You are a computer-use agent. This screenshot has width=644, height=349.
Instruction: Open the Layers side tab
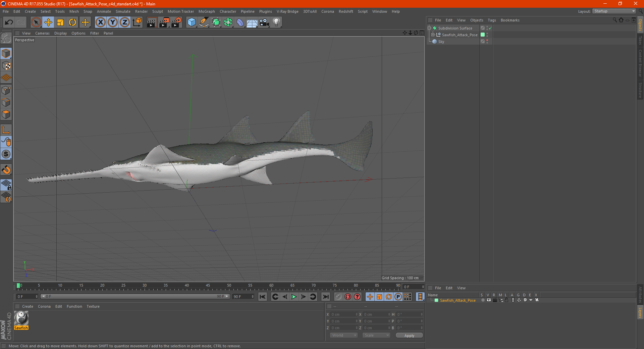[x=640, y=313]
